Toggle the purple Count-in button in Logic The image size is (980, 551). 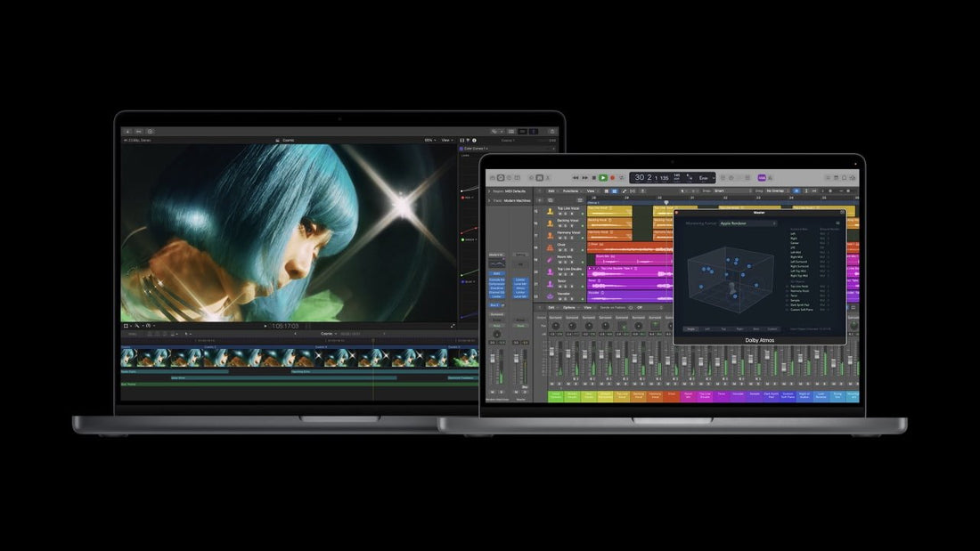(761, 177)
